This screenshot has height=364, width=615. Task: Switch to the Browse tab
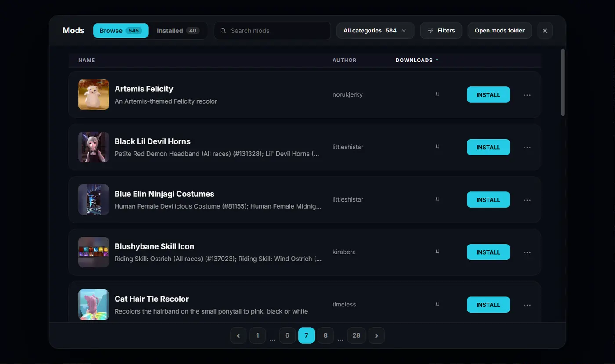[x=121, y=31]
